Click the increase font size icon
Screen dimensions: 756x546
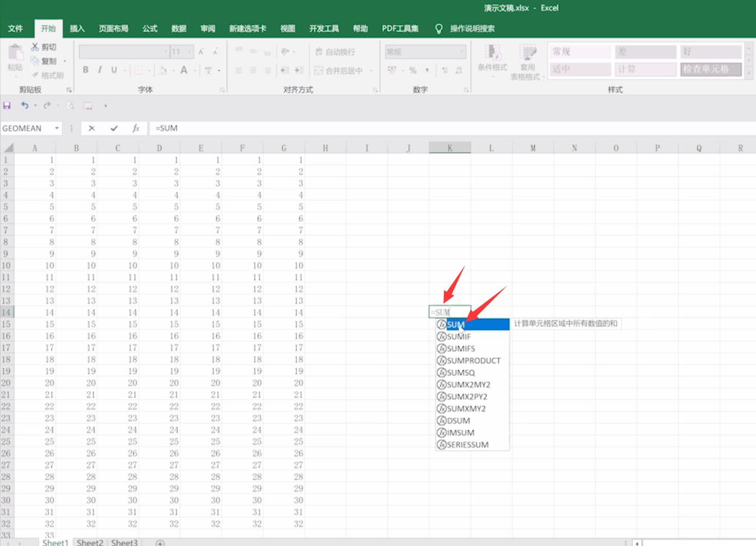[201, 52]
